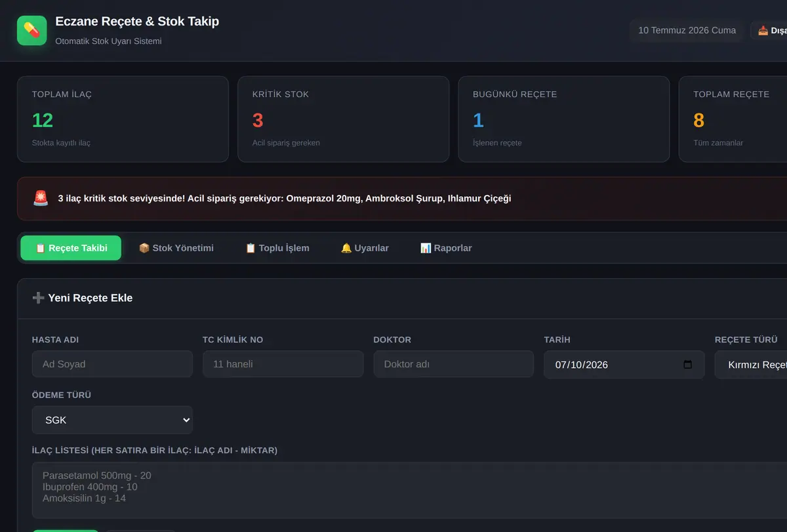Screen dimensions: 787x532
Task: Click the "İşlenen reçete" caption
Action: [x=497, y=142]
